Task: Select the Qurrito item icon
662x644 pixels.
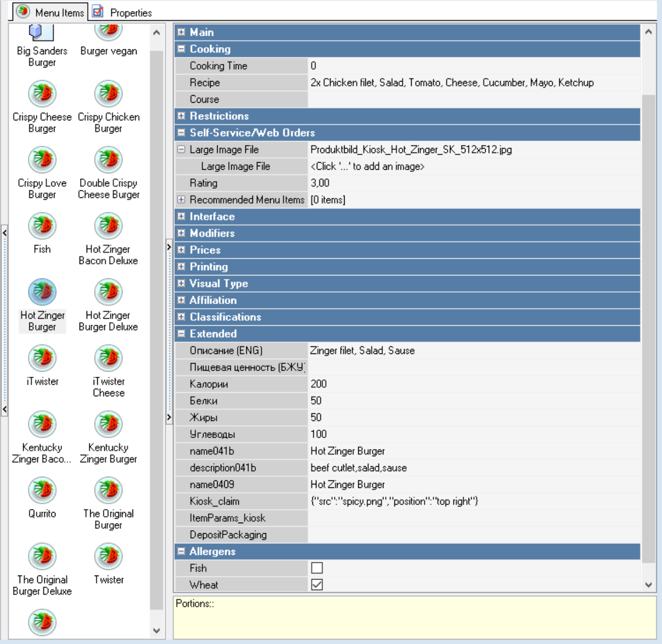Action: (x=42, y=490)
